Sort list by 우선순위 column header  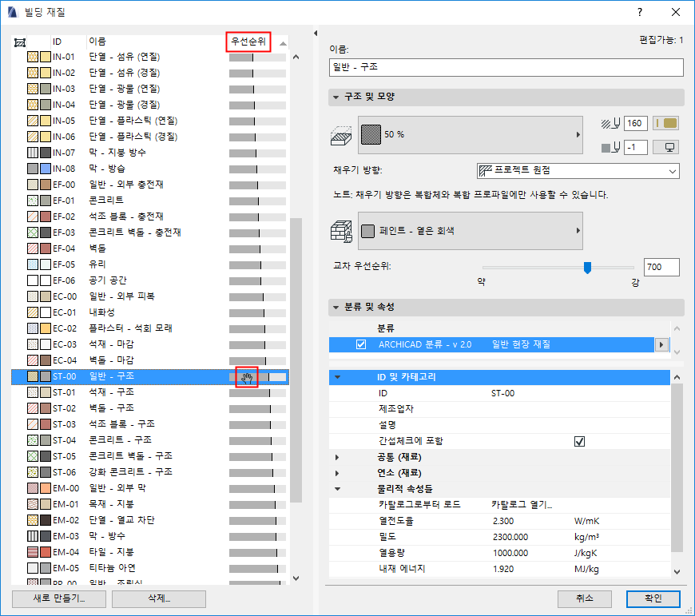point(248,42)
